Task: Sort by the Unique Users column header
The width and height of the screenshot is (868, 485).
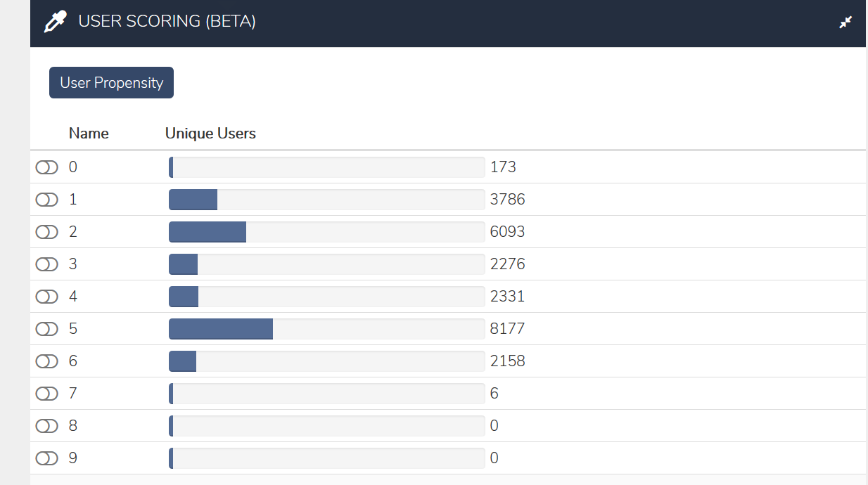Action: click(x=210, y=134)
